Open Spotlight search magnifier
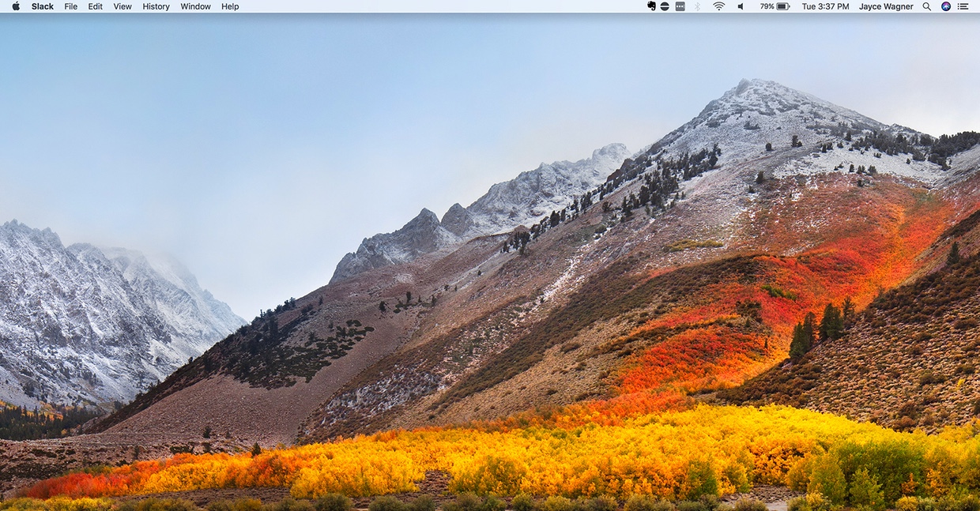This screenshot has width=980, height=511. (x=928, y=6)
